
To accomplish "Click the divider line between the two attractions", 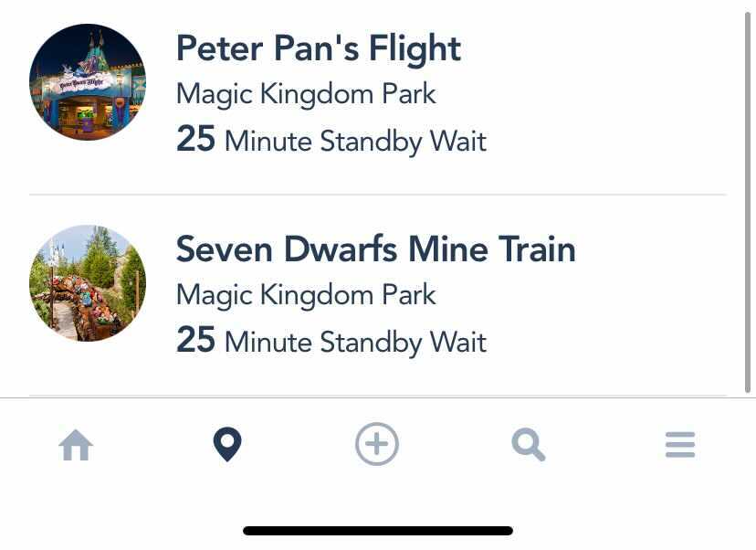I will [x=377, y=195].
